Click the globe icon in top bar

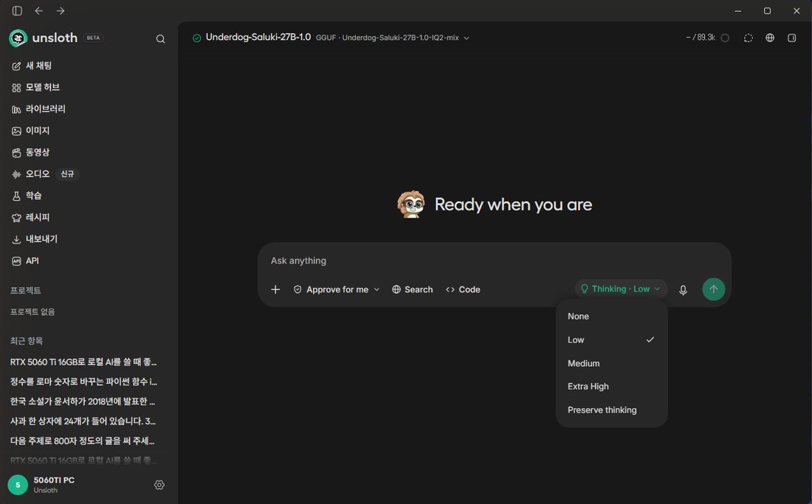pyautogui.click(x=770, y=38)
